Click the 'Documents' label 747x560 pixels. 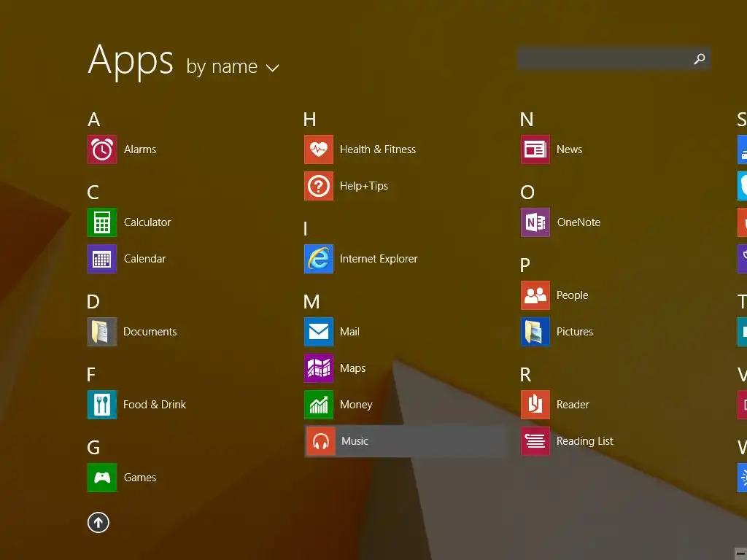click(150, 332)
